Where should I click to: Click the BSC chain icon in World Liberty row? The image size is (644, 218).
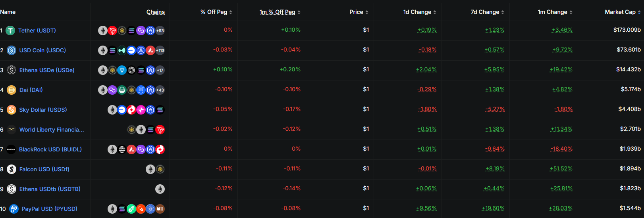coord(131,130)
